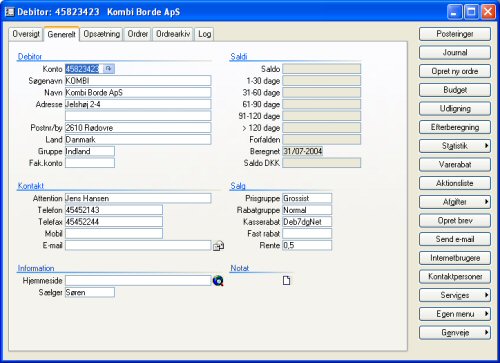
Task: Click the greyed Saldo DKK field
Action: (322, 163)
